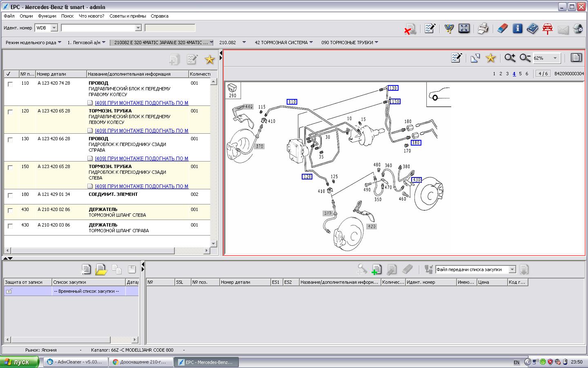Click the star icon above diagram
Viewport: 588px width, 368px height.
490,58
